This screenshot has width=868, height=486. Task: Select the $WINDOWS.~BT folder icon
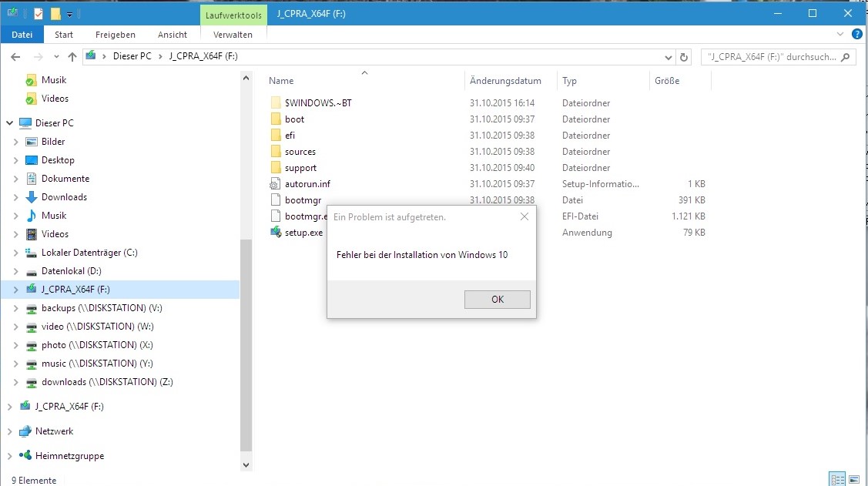(276, 103)
